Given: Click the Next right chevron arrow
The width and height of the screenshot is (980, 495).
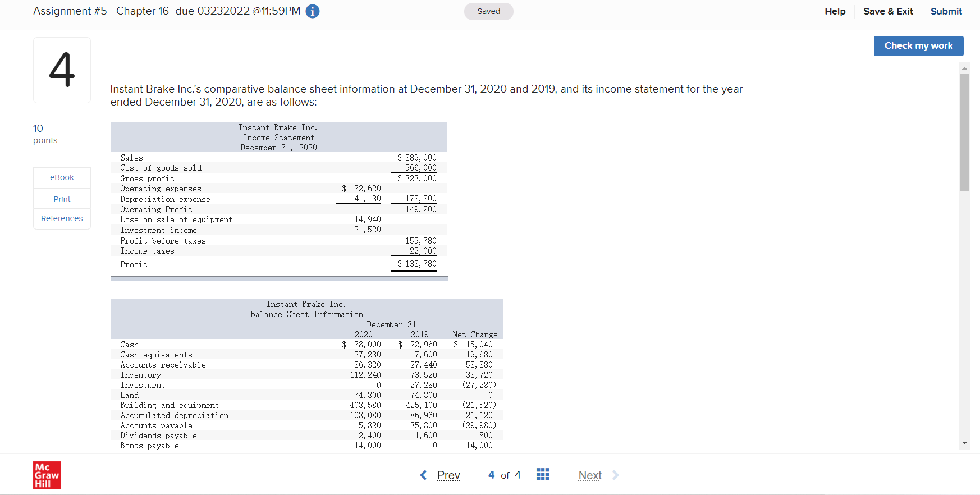Looking at the screenshot, I should (616, 475).
